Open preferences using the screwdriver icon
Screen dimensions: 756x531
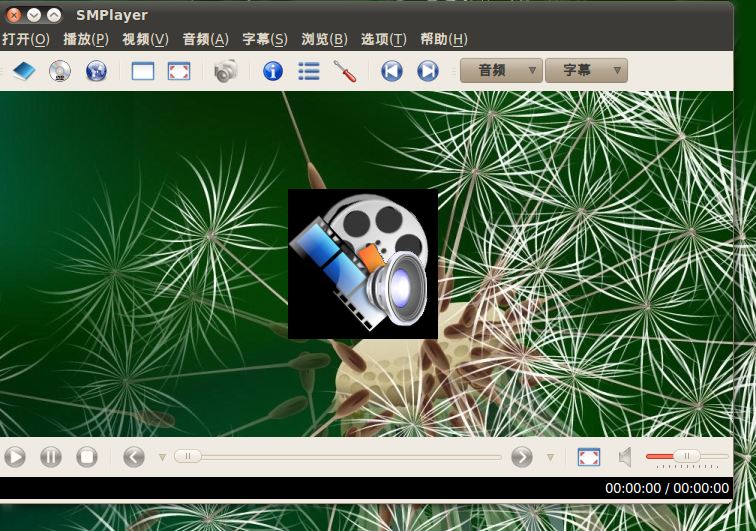345,71
